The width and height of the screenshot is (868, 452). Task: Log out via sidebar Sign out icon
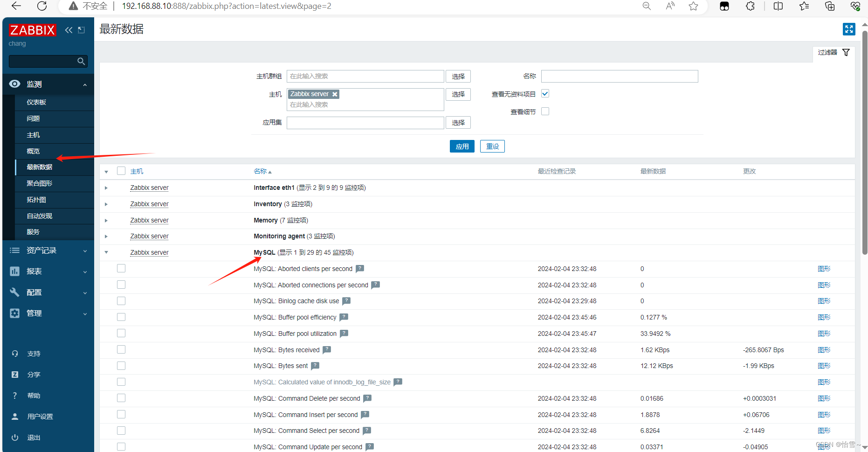(x=15, y=438)
